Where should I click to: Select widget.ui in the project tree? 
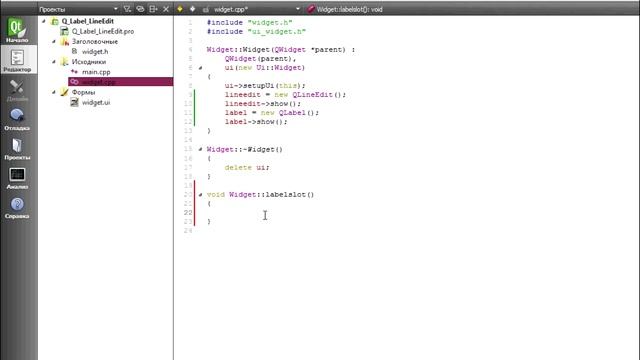click(96, 102)
